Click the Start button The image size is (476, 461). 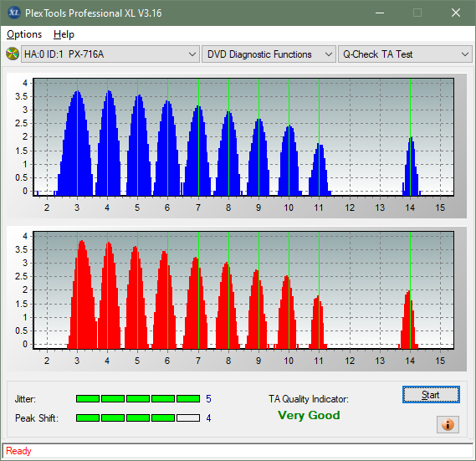(431, 395)
